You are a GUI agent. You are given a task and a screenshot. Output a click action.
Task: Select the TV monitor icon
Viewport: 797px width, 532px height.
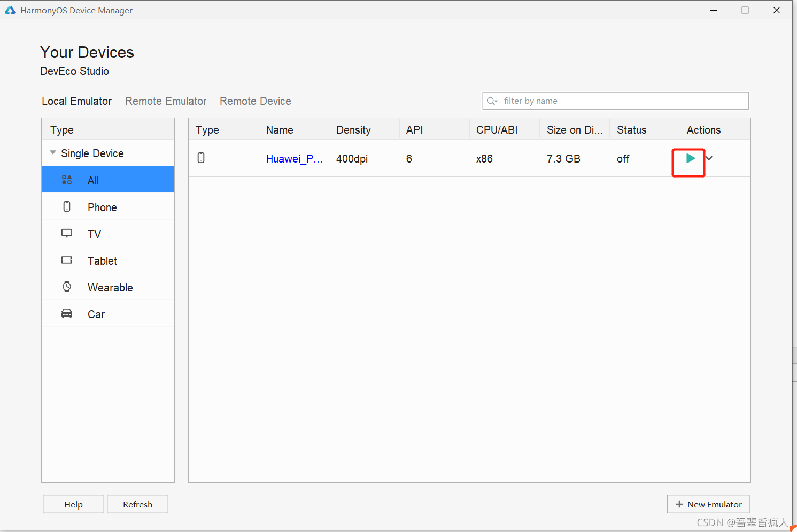click(x=67, y=233)
